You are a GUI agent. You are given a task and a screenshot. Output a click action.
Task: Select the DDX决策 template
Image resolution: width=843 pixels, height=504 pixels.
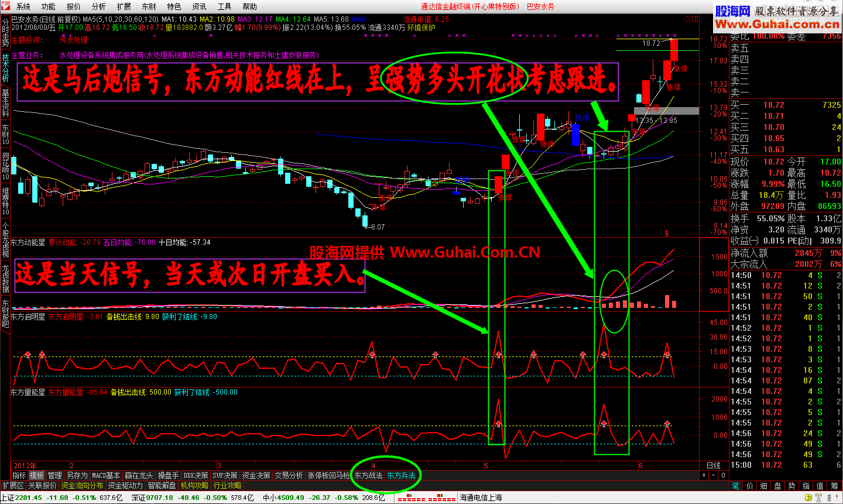point(196,475)
